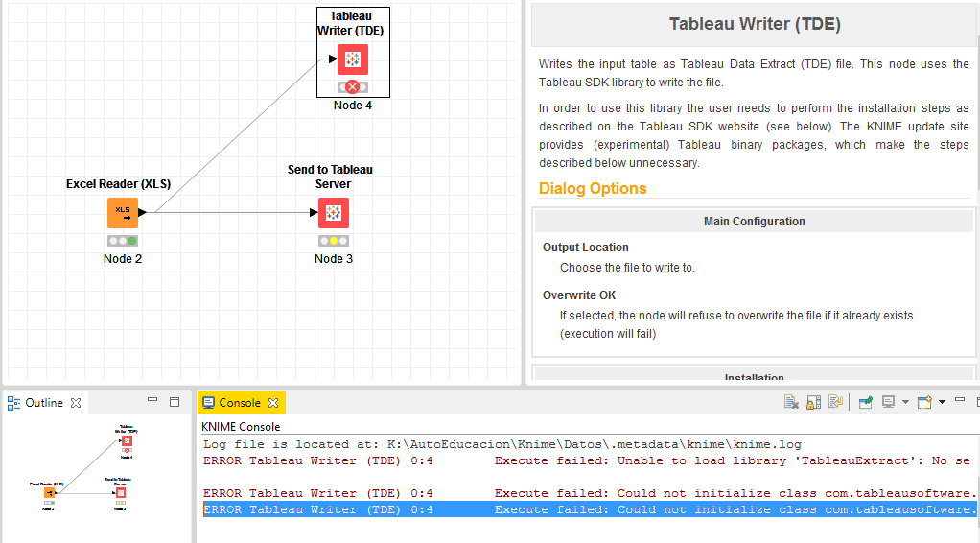Maximize the Outline panel
This screenshot has height=543, width=980.
click(x=175, y=401)
